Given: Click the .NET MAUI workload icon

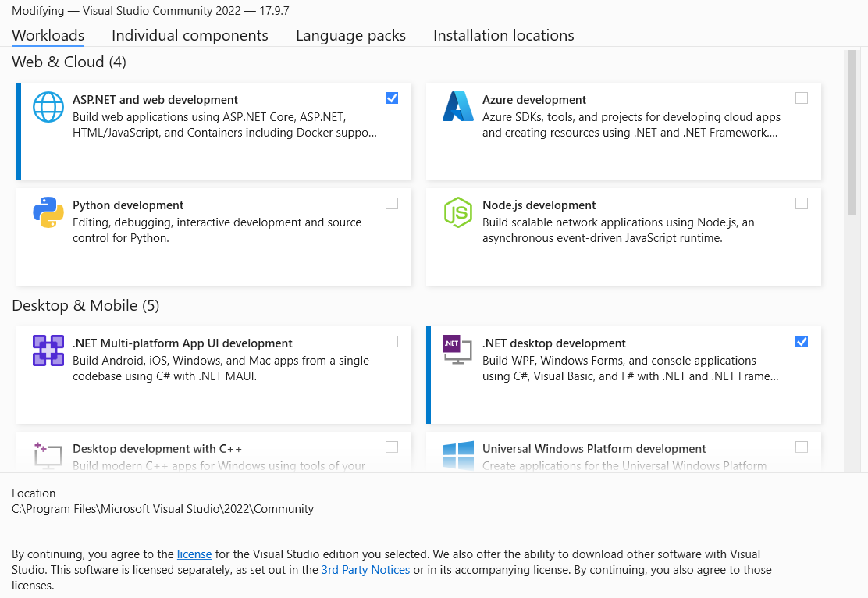Looking at the screenshot, I should click(x=48, y=351).
